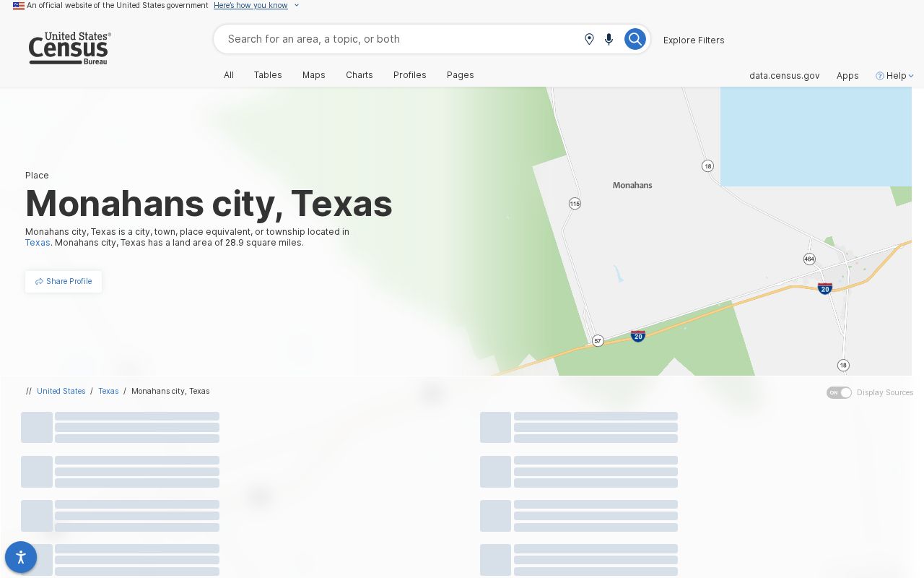Click United States breadcrumb link
This screenshot has height=578, width=924.
coord(61,391)
